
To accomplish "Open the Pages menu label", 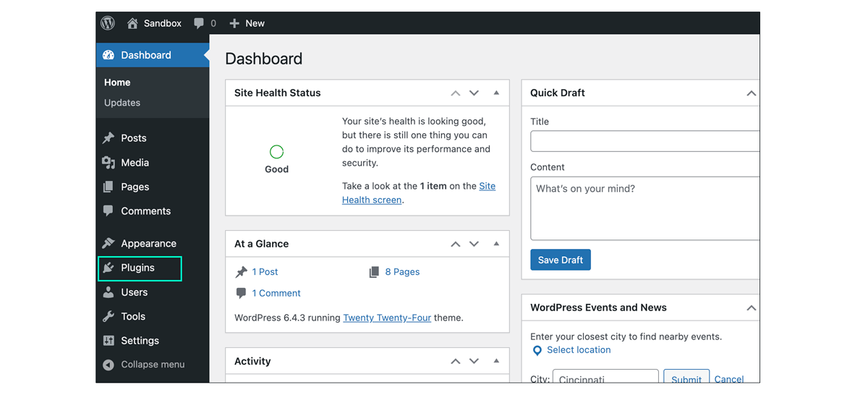I will tap(135, 187).
